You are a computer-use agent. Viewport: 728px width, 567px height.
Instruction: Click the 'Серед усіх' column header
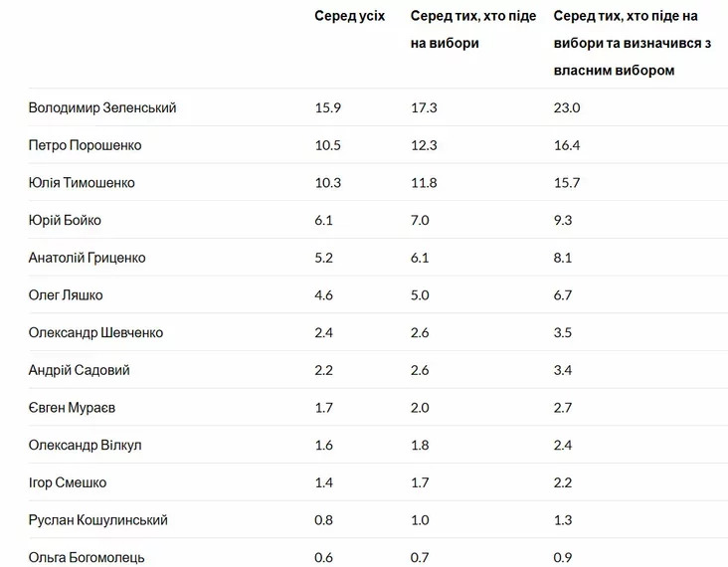pos(350,16)
